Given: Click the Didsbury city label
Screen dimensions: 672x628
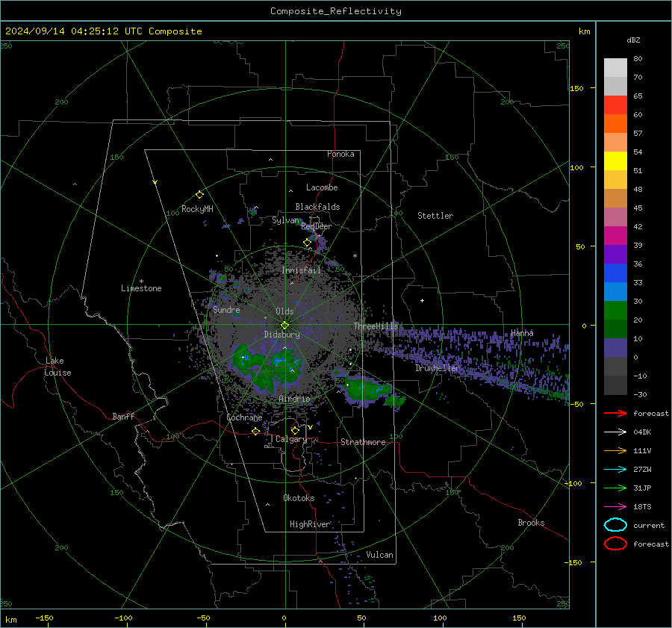Looking at the screenshot, I should tap(281, 335).
